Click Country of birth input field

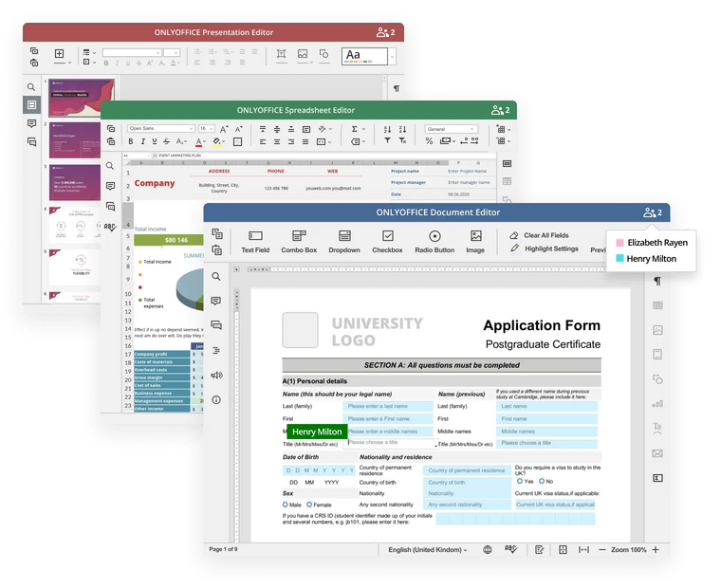pos(467,483)
